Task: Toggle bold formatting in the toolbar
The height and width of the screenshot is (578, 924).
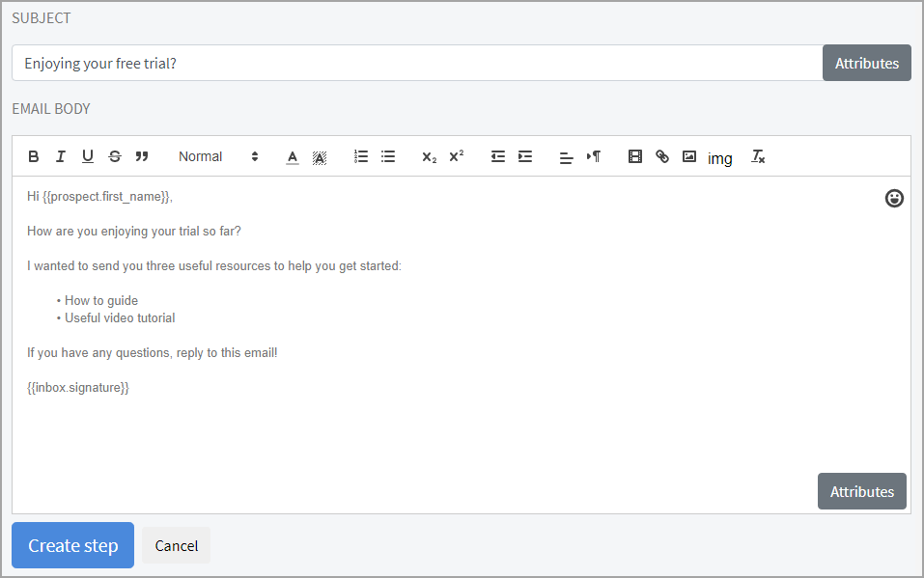Action: tap(34, 156)
